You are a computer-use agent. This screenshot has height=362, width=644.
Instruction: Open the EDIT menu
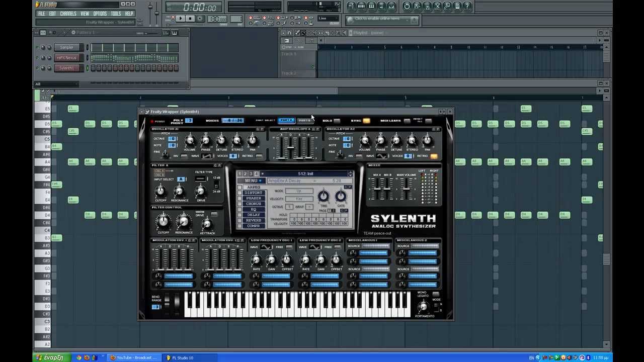point(52,14)
